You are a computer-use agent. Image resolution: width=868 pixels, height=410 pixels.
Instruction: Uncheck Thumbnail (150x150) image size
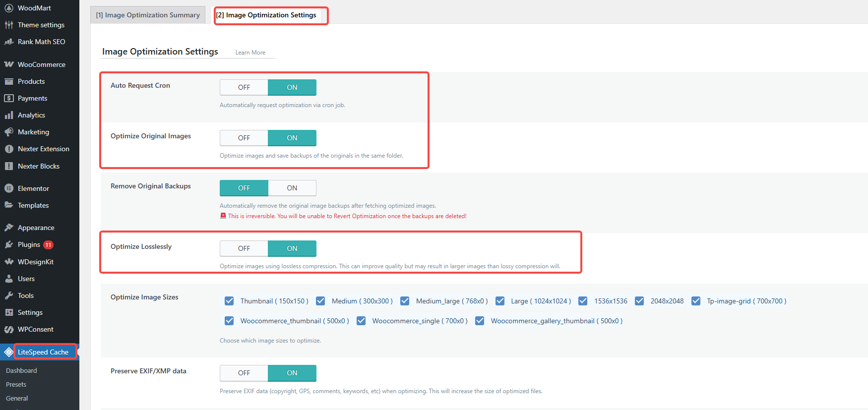(x=229, y=301)
